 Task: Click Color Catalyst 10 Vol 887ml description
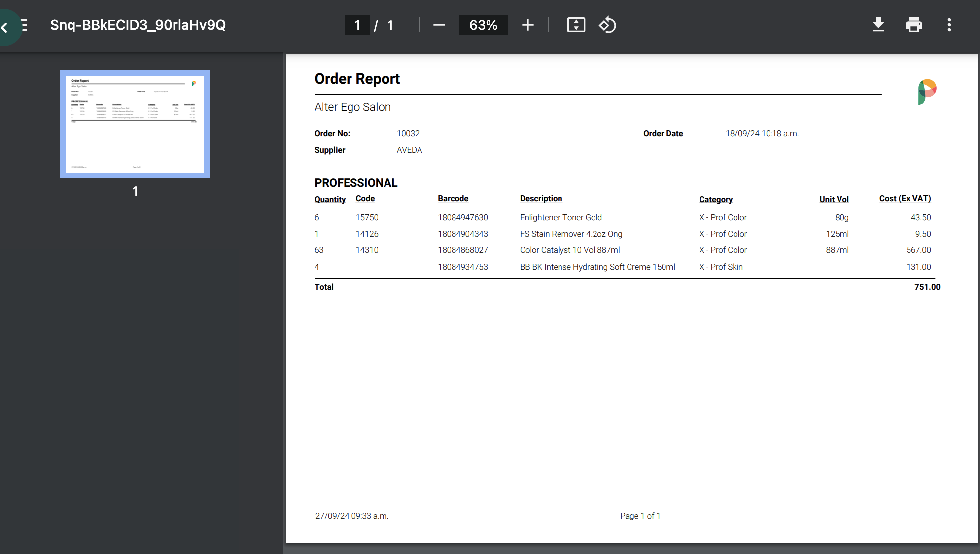pos(570,250)
